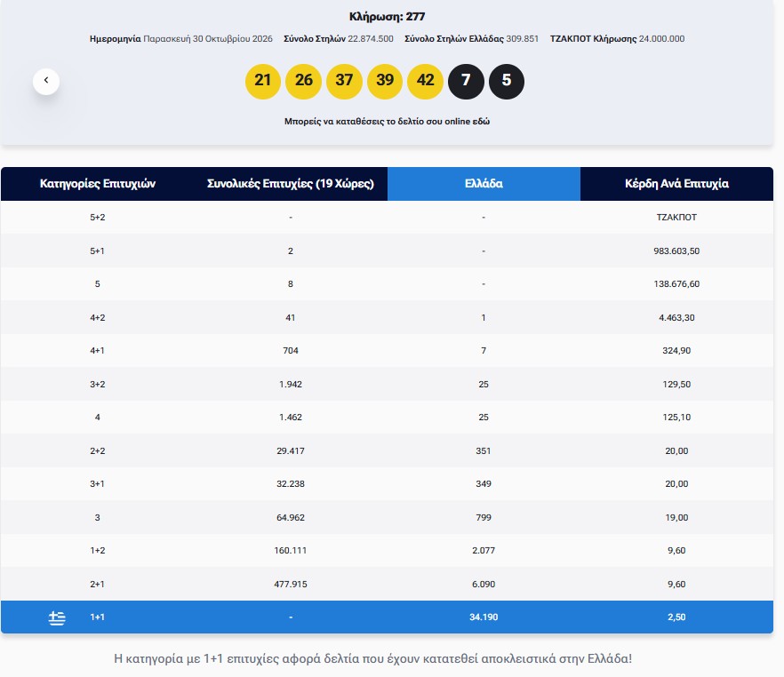Select the yellow ball number 42
This screenshot has width=784, height=677.
(425, 81)
